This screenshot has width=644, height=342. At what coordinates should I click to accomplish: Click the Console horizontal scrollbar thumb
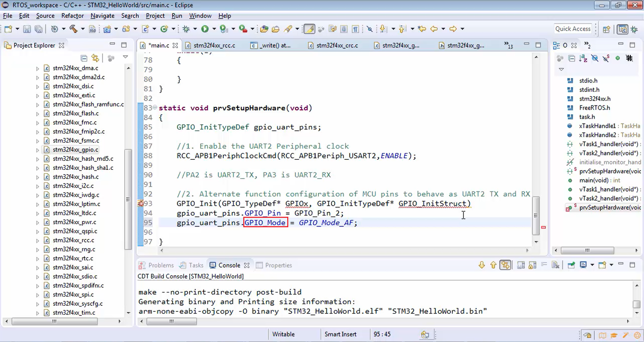click(171, 321)
